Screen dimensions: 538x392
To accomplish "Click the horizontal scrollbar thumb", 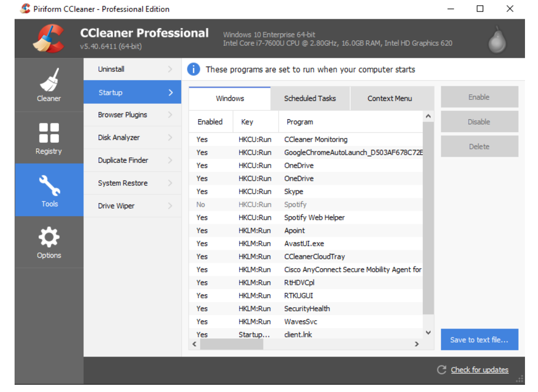I will (232, 344).
